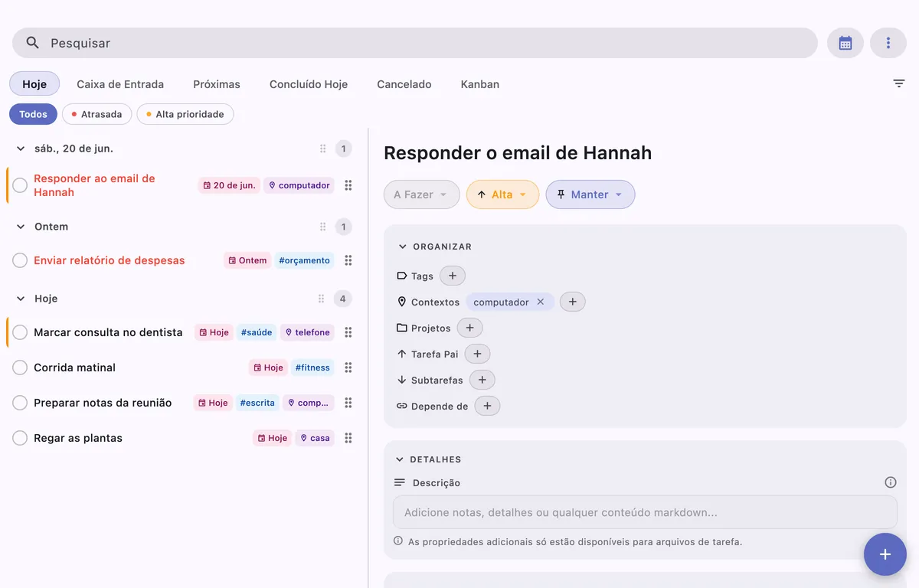Create a new task with the floating plus
Screen dimensions: 919x588
885,554
